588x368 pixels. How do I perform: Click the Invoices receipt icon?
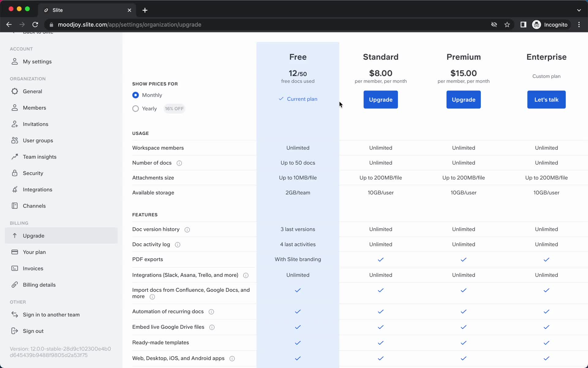pos(15,268)
